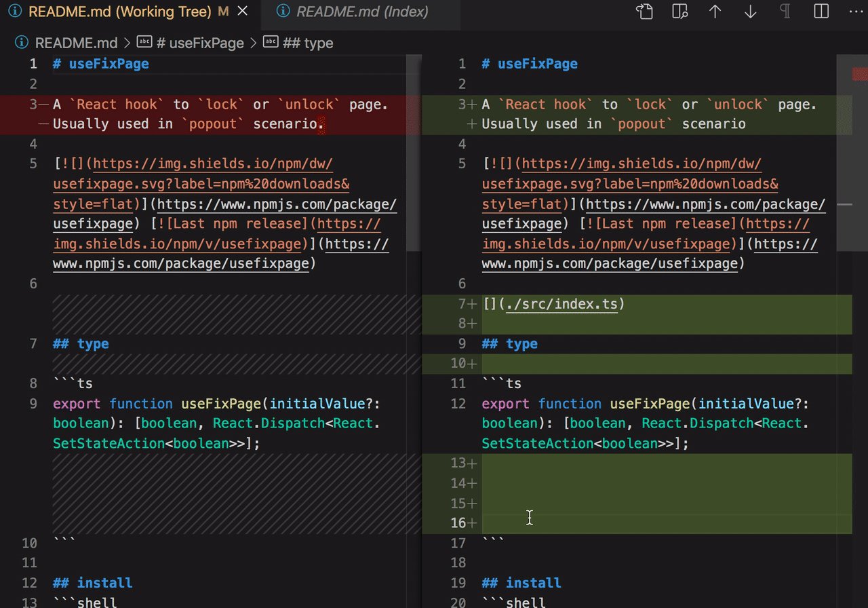
Task: Click '```ts' on left line 8
Action: click(73, 384)
